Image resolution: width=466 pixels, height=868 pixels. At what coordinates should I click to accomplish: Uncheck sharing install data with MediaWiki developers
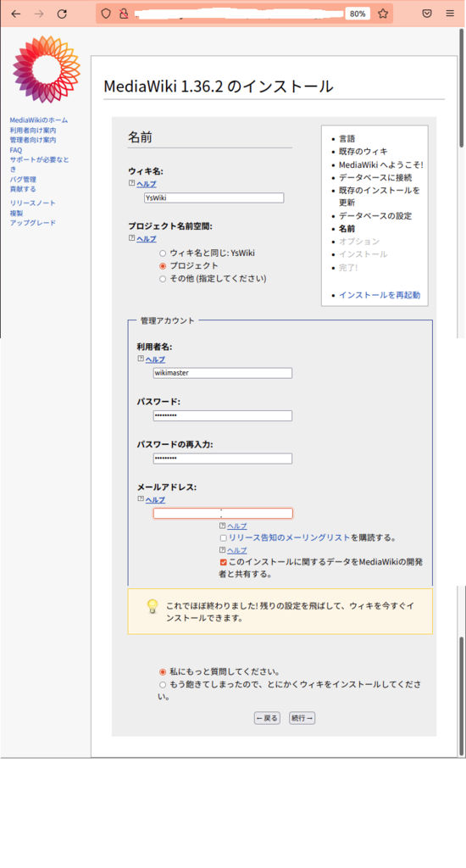coord(223,563)
